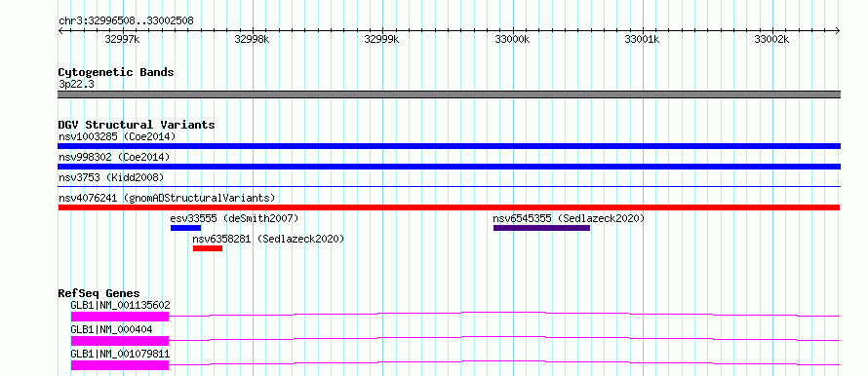This screenshot has height=376, width=868.
Task: Click the red nsv6358281 variant bar
Action: click(208, 248)
